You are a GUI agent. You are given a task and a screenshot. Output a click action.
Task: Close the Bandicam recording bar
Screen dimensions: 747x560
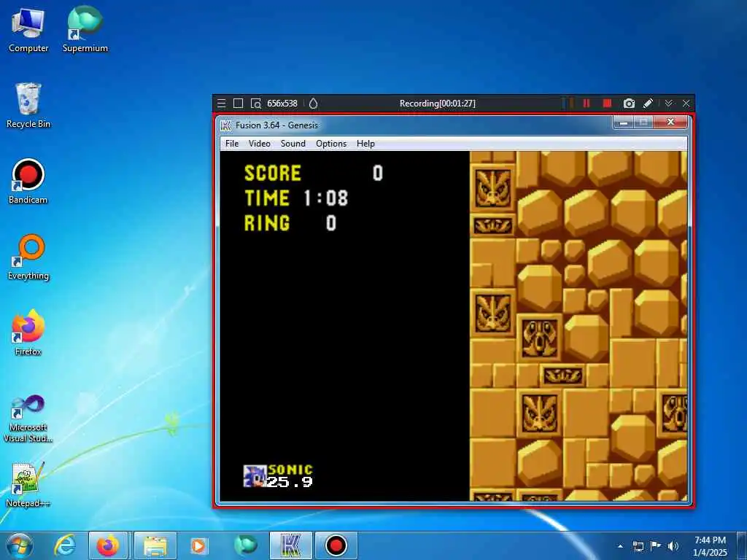686,104
